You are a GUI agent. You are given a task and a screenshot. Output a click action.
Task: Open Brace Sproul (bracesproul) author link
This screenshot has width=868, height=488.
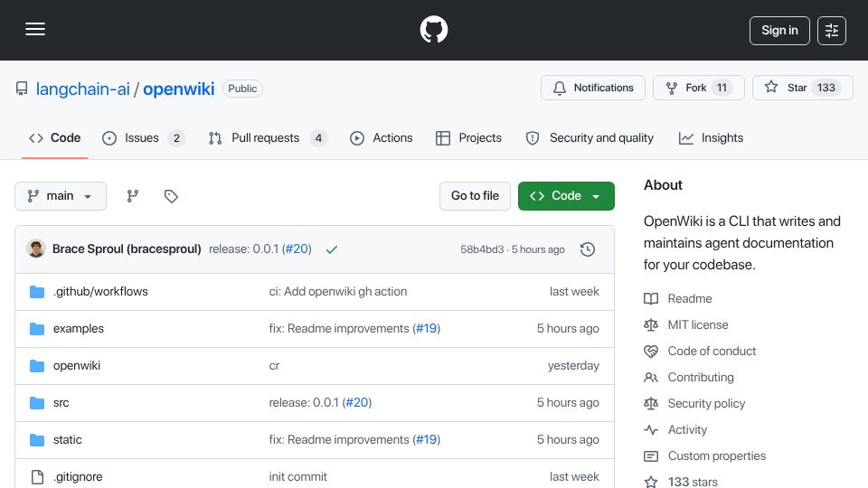(x=127, y=249)
